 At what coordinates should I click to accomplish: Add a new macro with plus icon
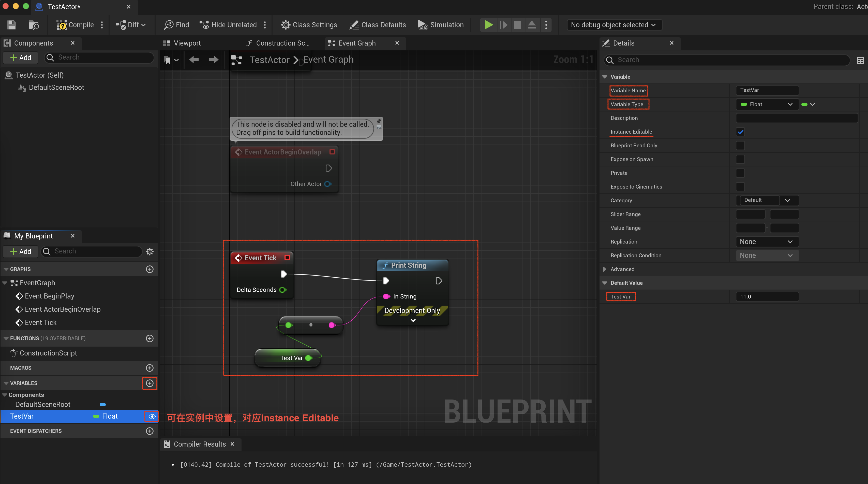(x=150, y=368)
